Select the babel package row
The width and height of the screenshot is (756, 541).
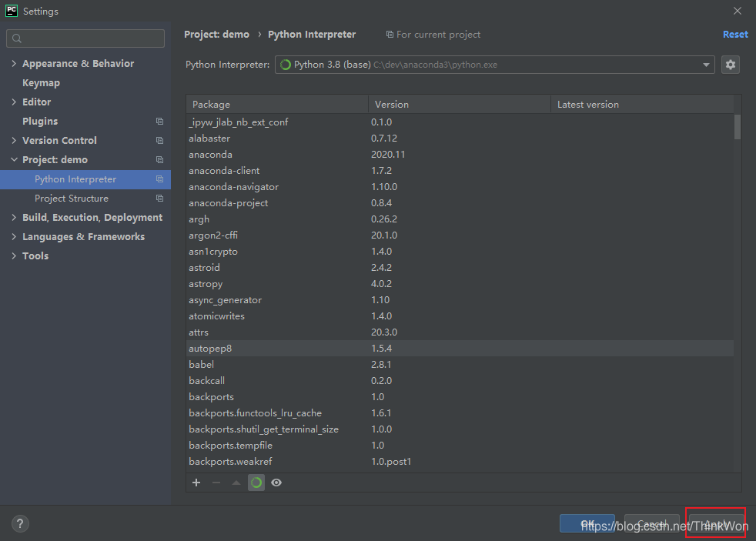(460, 365)
